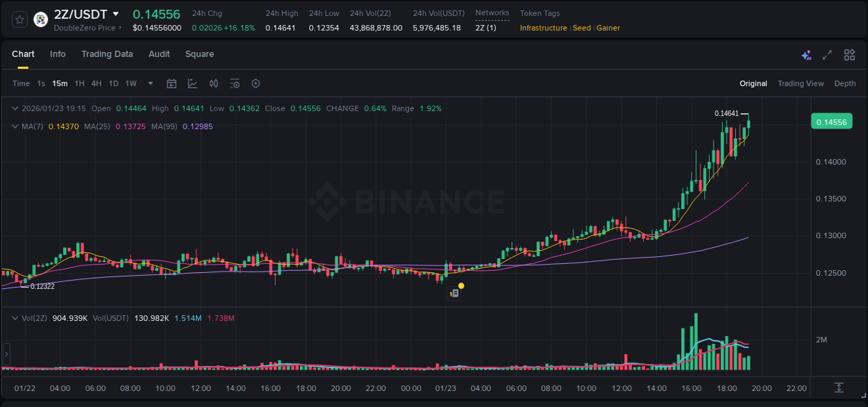Select the 1H timeframe interval
This screenshot has height=407, width=868.
point(79,83)
